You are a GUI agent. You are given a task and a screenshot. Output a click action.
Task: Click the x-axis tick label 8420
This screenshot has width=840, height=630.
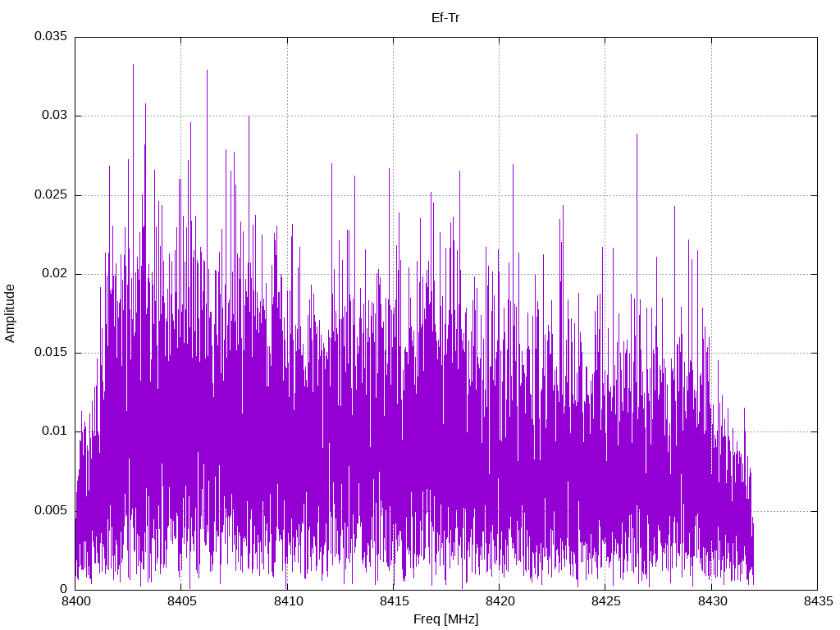[x=500, y=601]
